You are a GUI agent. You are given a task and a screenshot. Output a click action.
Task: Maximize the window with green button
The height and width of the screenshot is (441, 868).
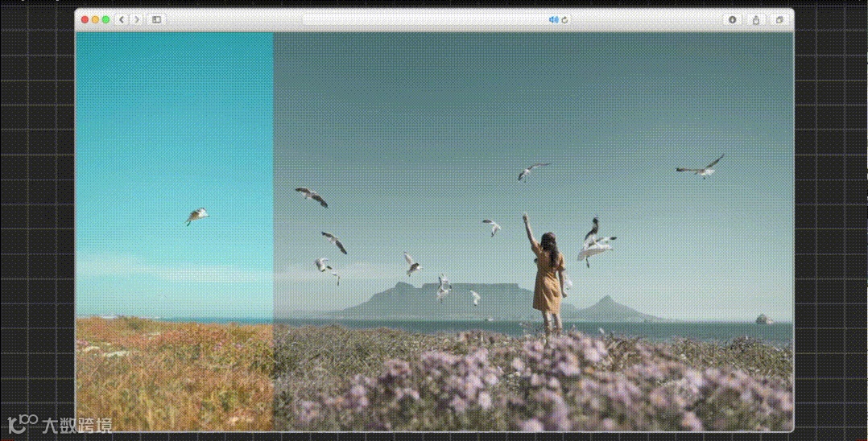point(105,19)
